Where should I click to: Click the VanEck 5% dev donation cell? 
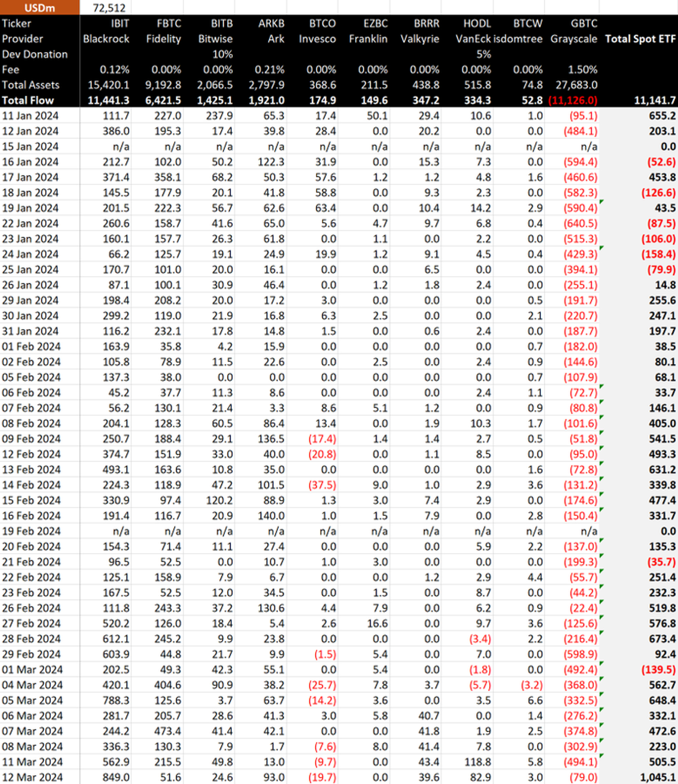[x=483, y=55]
